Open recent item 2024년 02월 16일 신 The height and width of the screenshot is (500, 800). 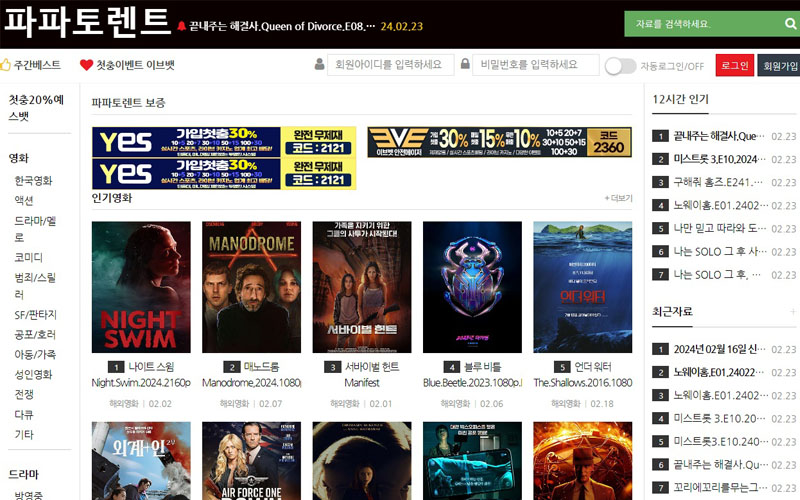coord(719,349)
